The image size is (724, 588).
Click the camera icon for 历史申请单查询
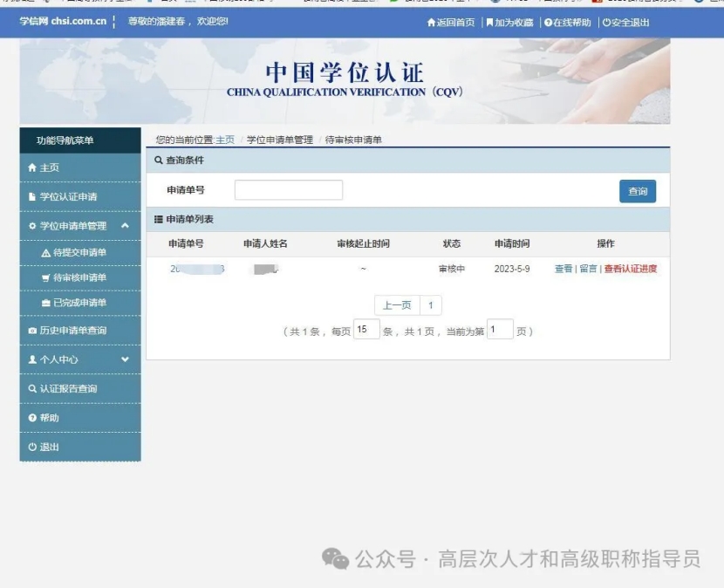coord(32,331)
